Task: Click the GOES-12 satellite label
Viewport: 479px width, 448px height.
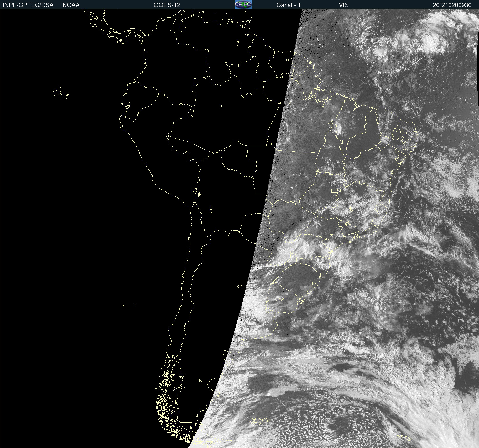Action: click(167, 5)
